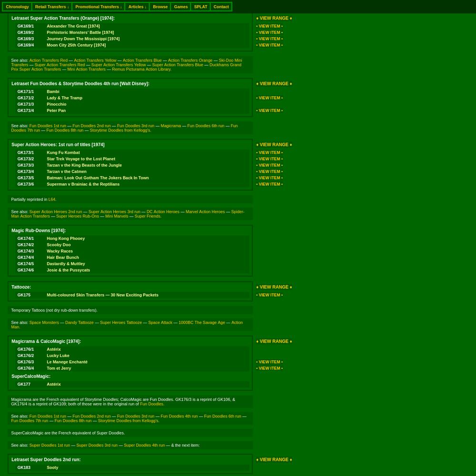Go to the Browse page
Image resolution: width=476 pixels, height=476 pixels.
[x=160, y=7]
